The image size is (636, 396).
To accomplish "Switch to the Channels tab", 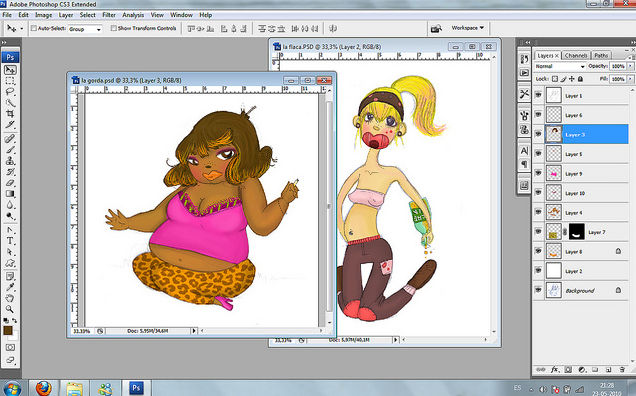I will click(576, 56).
